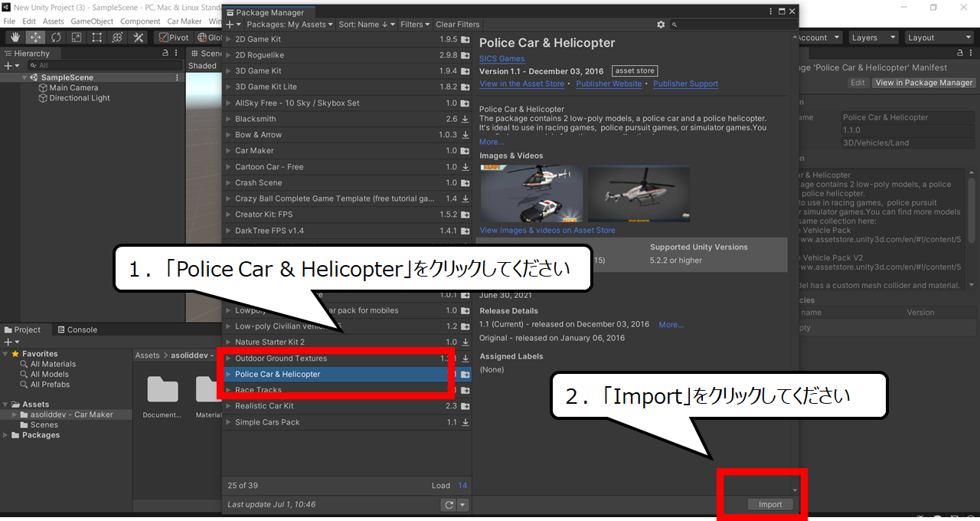Click the Import button in Package Manager

click(770, 504)
